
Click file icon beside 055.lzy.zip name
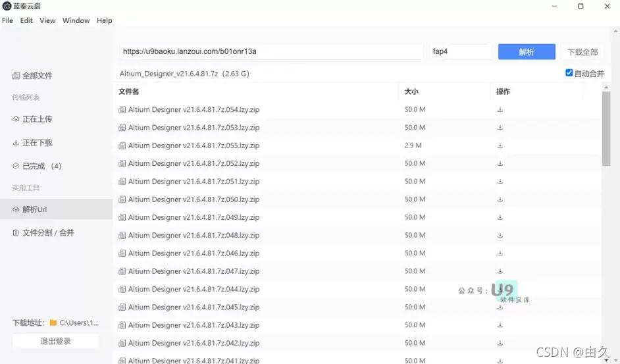122,145
